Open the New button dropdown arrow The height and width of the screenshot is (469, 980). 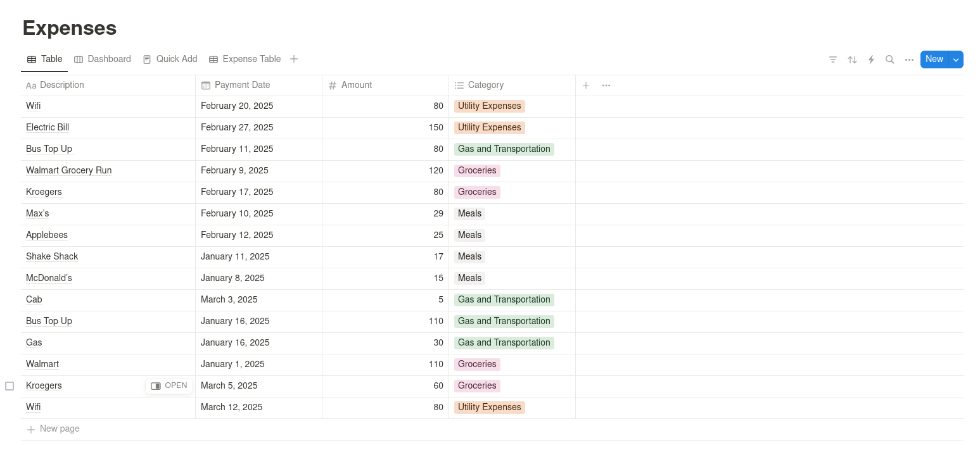[x=957, y=59]
